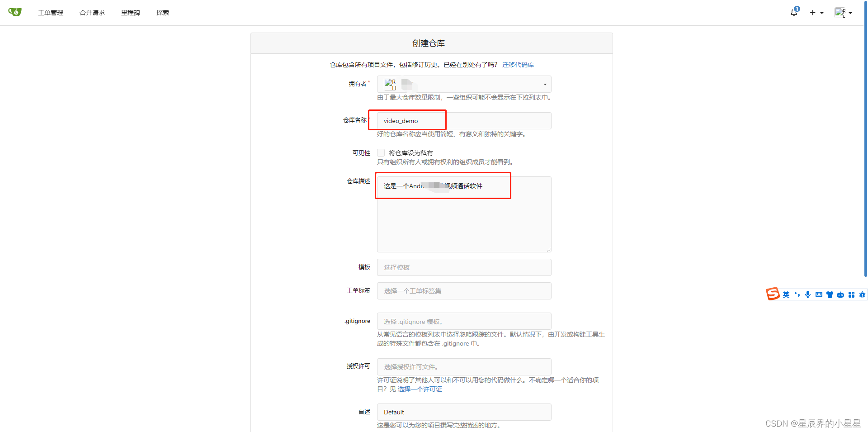868x432 pixels.
Task: Open the Sogou soft keyboard icon
Action: tap(819, 294)
